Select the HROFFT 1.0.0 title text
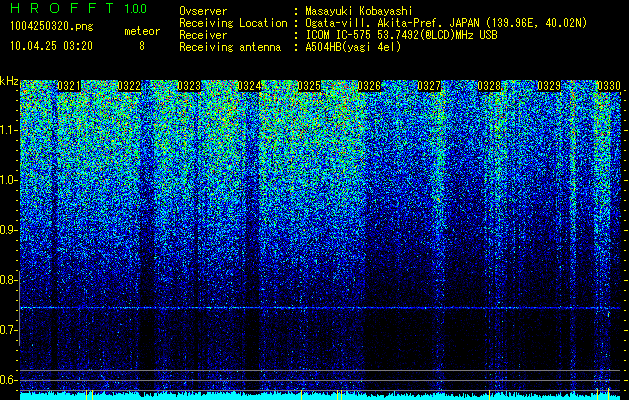 click(79, 8)
